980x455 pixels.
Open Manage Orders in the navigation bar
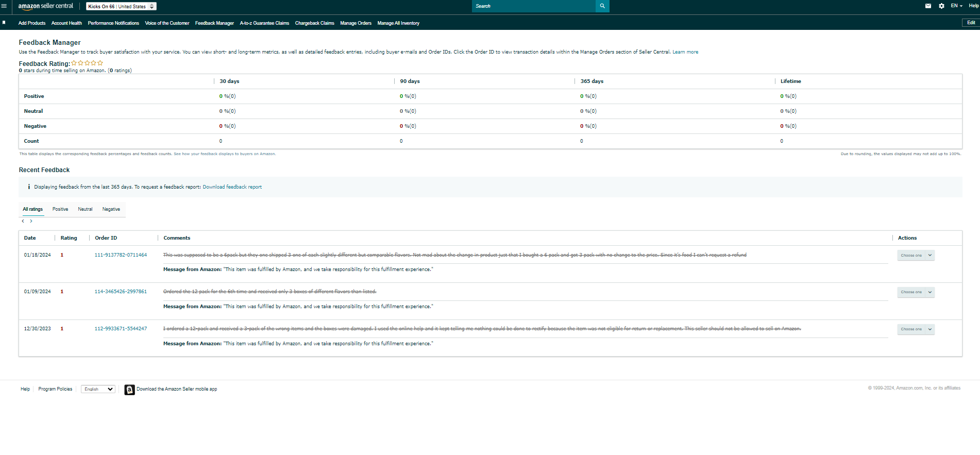[x=356, y=23]
